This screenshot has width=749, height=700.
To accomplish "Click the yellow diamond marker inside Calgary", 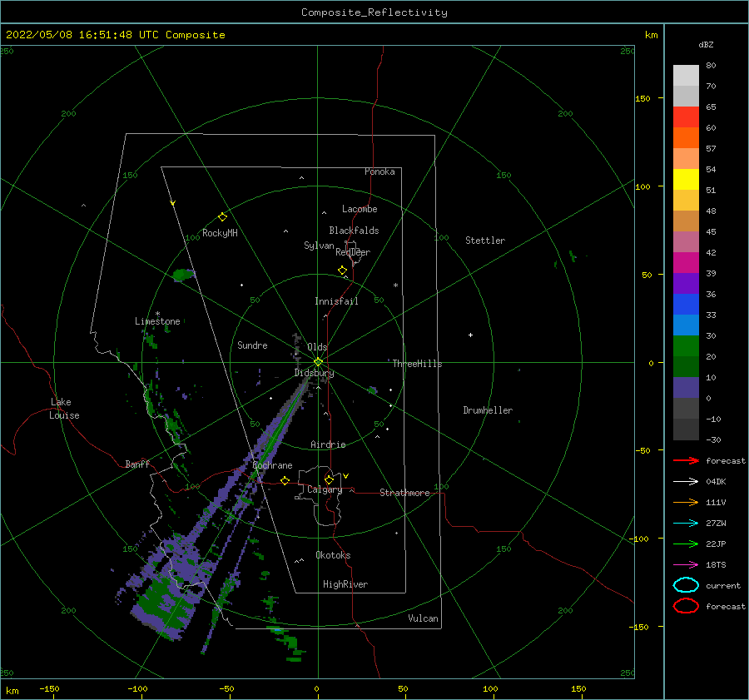I will [329, 479].
